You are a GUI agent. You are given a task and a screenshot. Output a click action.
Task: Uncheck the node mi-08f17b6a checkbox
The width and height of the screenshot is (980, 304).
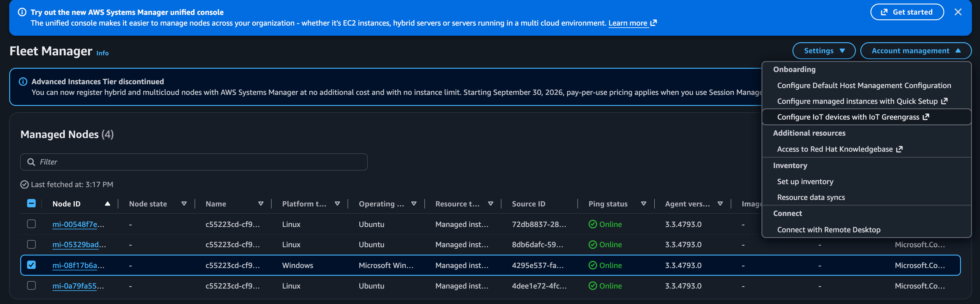[32, 265]
